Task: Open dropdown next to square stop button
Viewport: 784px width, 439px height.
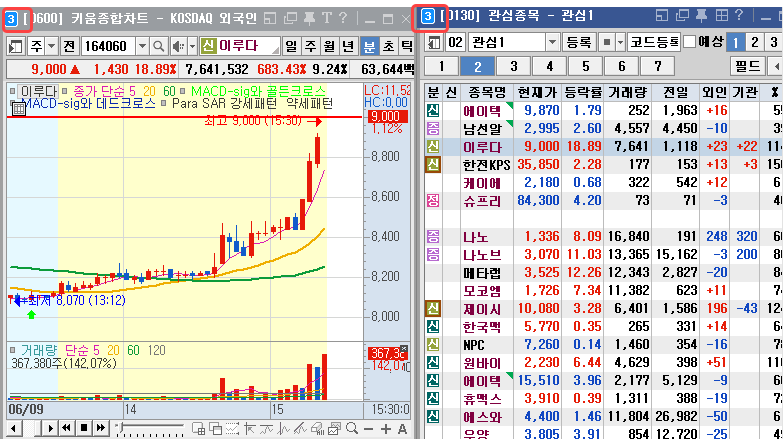Action: pyautogui.click(x=620, y=42)
